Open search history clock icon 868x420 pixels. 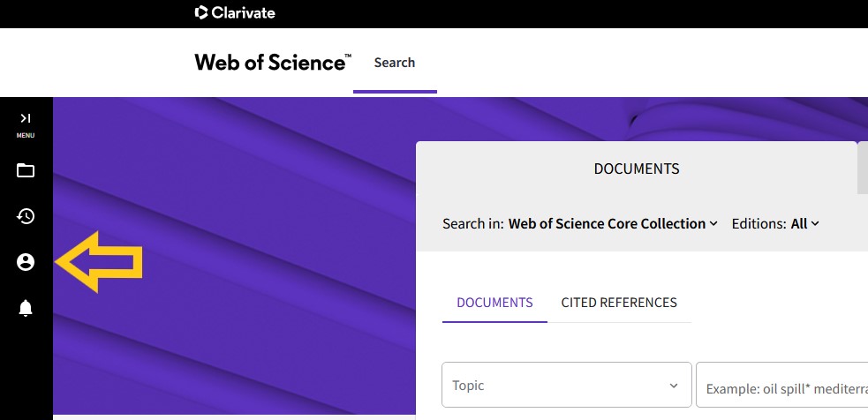click(26, 216)
